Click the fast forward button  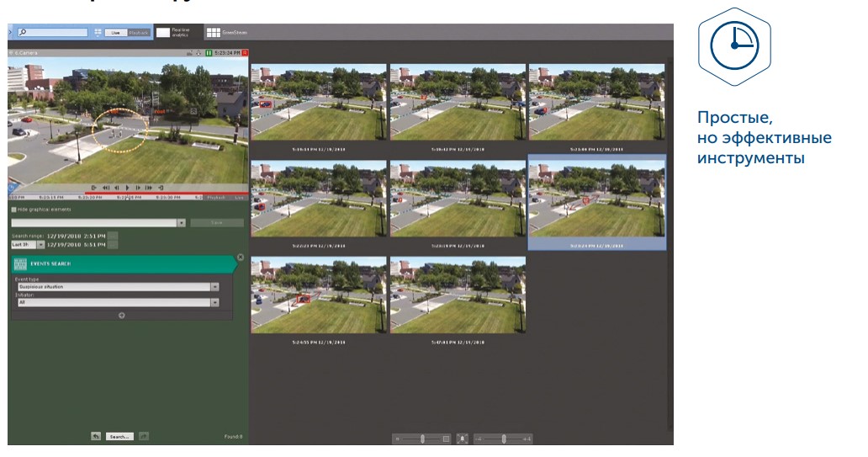click(x=149, y=188)
